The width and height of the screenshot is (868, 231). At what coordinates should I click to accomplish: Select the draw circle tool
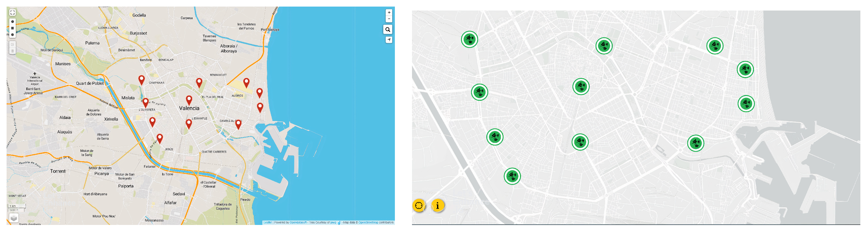point(12,35)
